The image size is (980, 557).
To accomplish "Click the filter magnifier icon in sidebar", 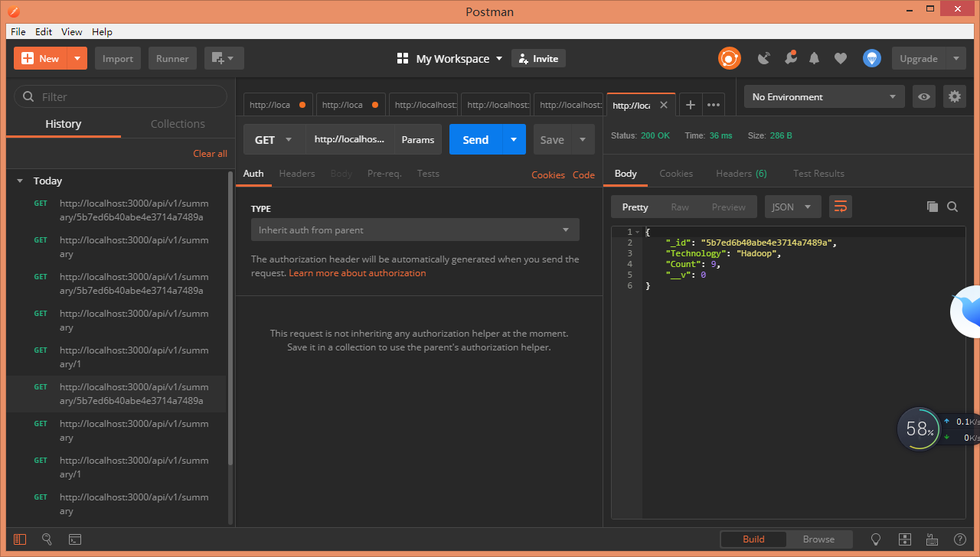I will [29, 96].
